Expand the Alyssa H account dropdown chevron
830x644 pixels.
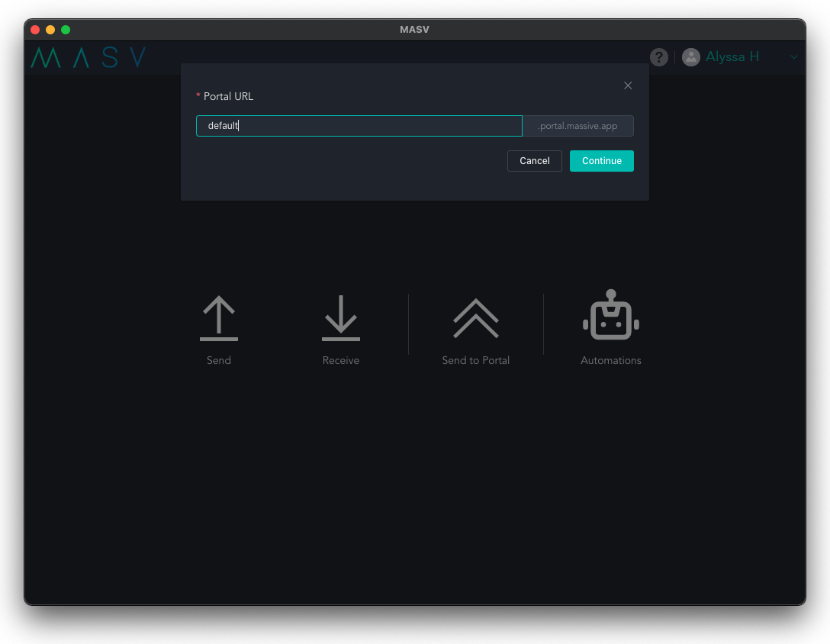794,57
